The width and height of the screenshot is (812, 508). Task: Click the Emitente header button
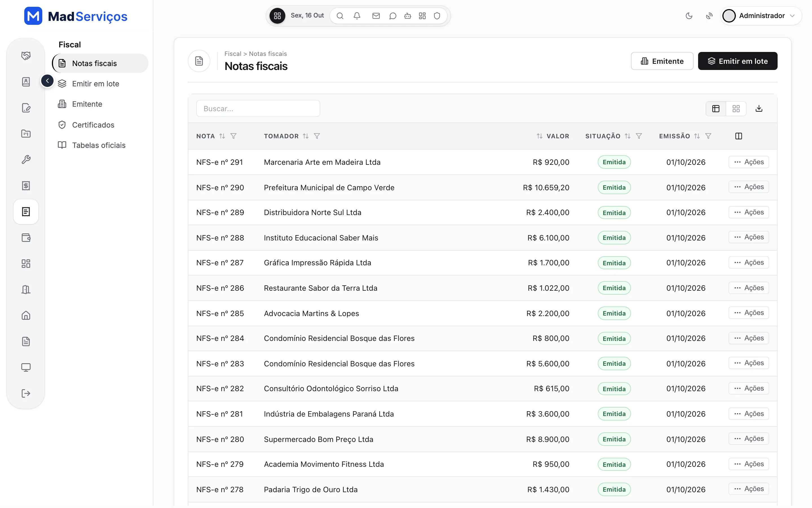[x=662, y=61]
